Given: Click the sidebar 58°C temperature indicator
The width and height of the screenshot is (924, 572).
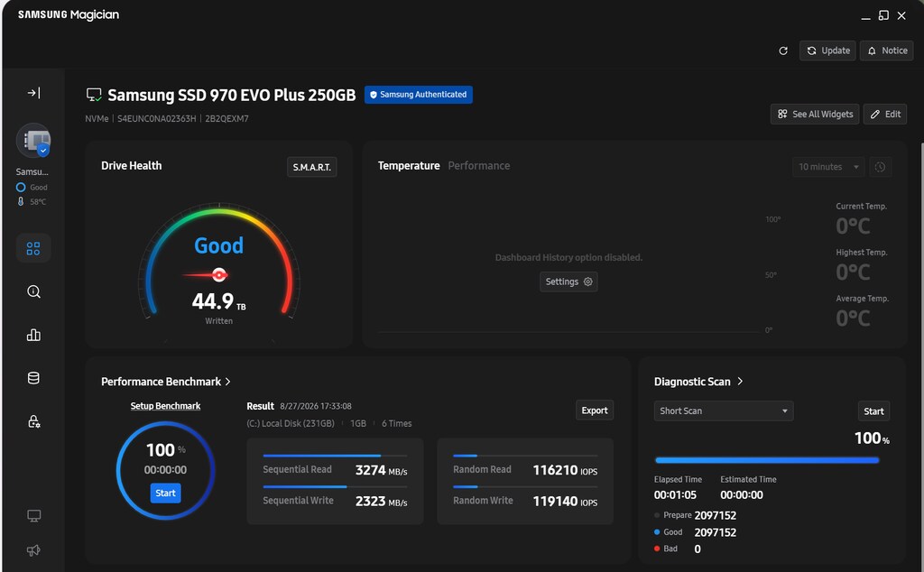Looking at the screenshot, I should coord(32,201).
